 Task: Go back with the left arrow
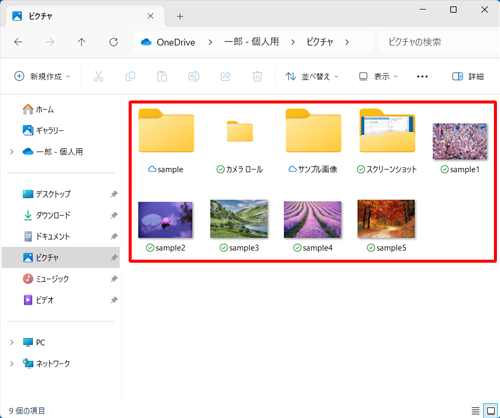(18, 42)
